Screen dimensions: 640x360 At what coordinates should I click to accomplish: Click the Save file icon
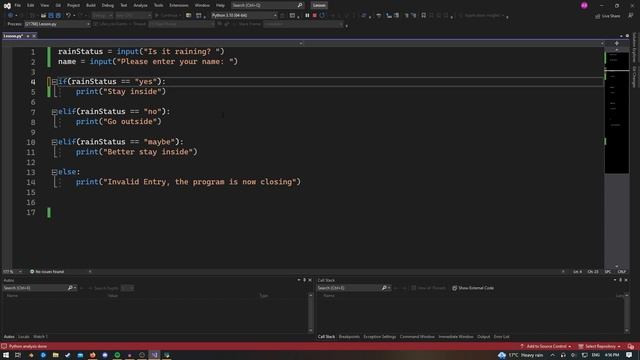point(51,16)
